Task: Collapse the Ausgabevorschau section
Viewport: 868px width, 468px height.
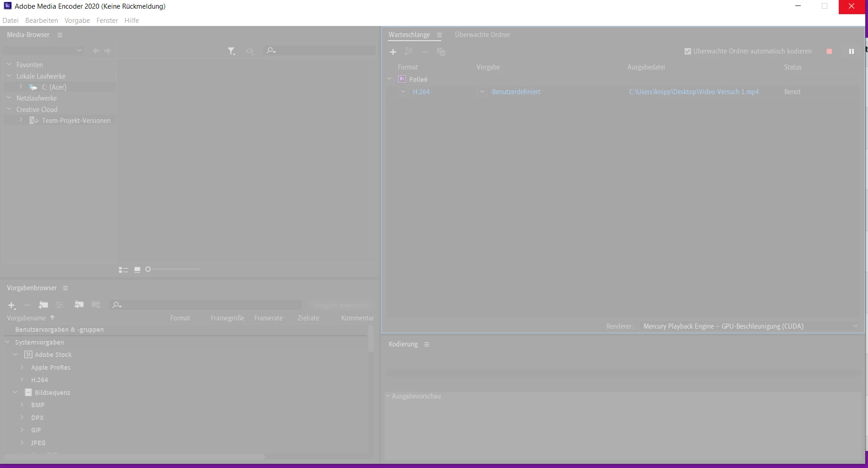Action: [x=388, y=396]
